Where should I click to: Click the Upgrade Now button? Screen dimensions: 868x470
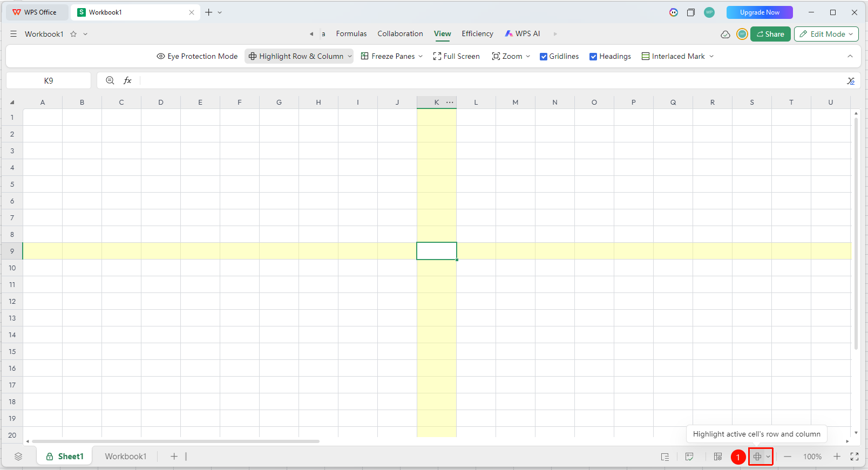(x=760, y=12)
